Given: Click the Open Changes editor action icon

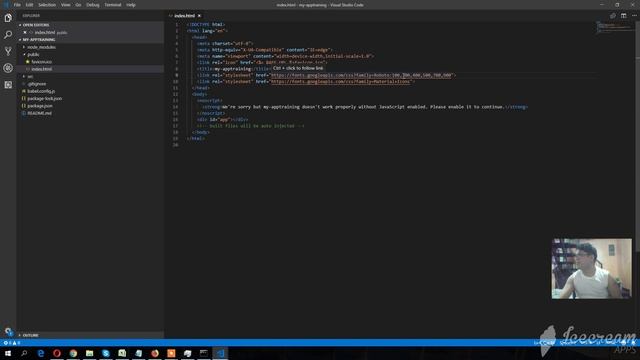Looking at the screenshot, I should (613, 16).
